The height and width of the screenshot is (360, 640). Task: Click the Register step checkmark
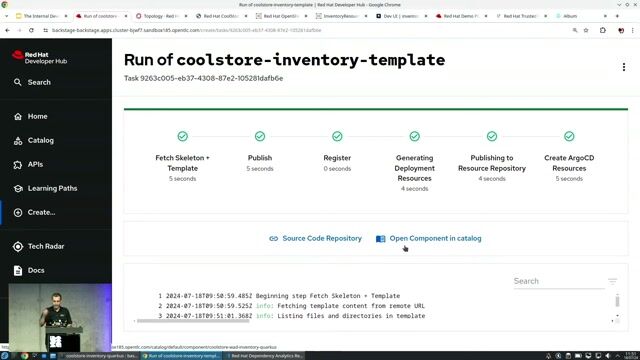click(337, 136)
